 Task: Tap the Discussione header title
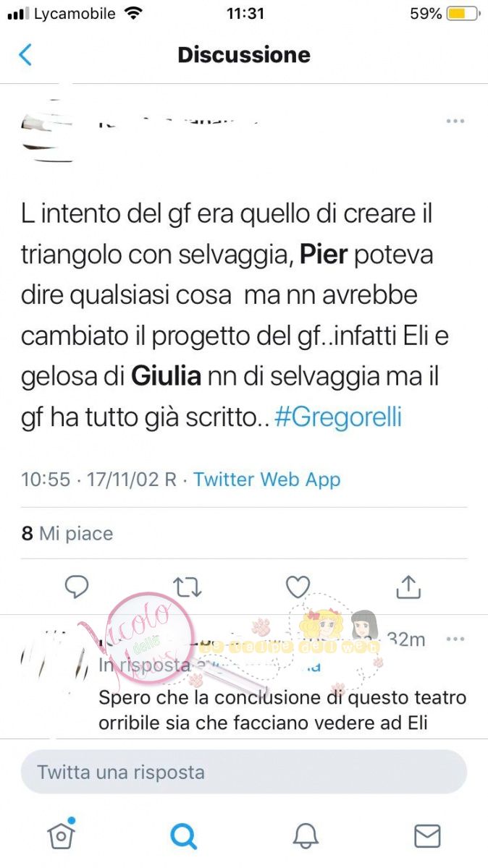coord(244,55)
